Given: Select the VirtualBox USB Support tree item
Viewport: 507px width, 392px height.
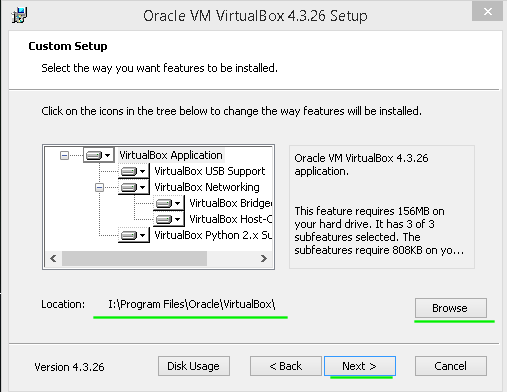Looking at the screenshot, I should point(210,171).
